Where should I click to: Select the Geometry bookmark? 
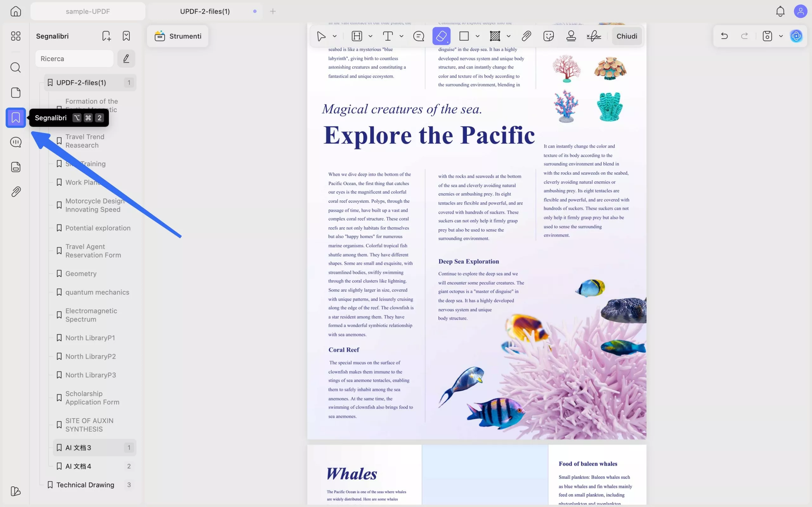pos(81,273)
